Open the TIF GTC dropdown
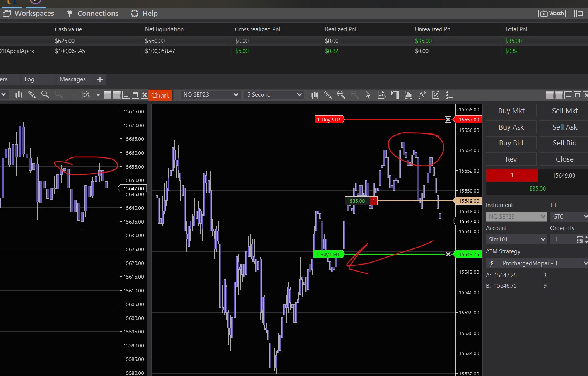The height and width of the screenshot is (376, 588). pyautogui.click(x=569, y=217)
